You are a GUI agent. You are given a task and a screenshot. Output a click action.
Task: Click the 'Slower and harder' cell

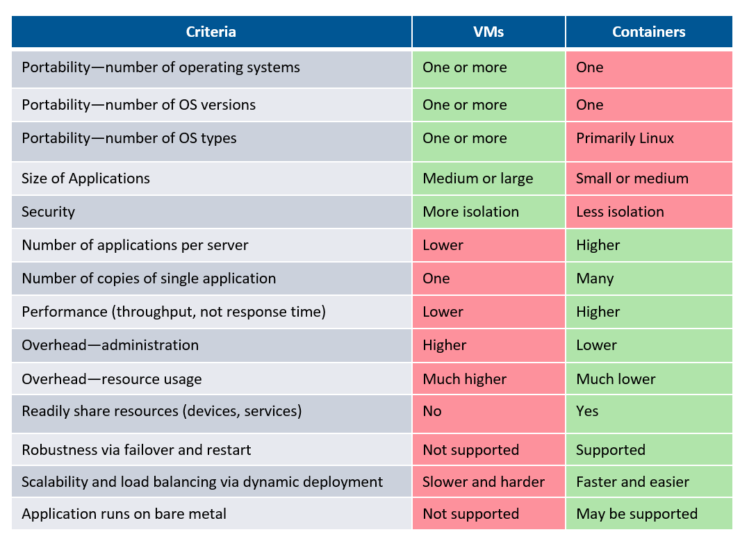(x=484, y=482)
